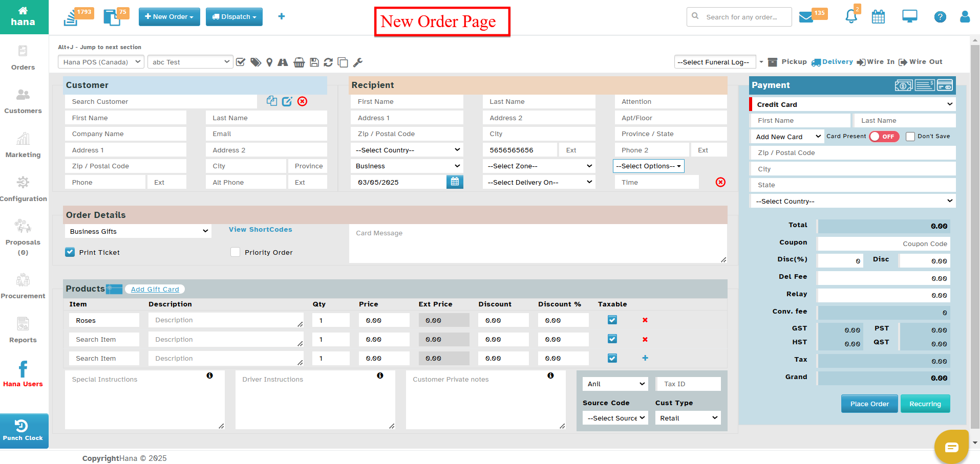Open the Select Delivery On dropdown
Image resolution: width=980 pixels, height=464 pixels.
pyautogui.click(x=539, y=182)
